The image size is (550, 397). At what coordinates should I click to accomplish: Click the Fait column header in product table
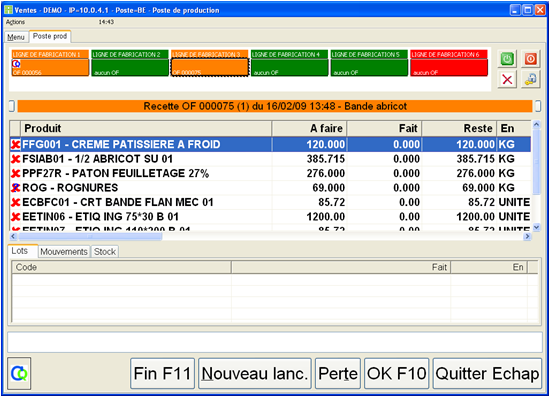[384, 128]
